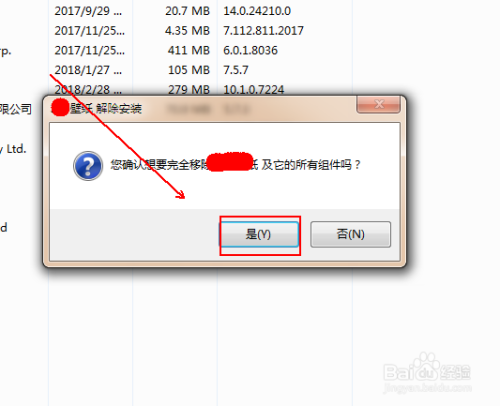Click the blue question mark icon
Image resolution: width=500 pixels, height=406 pixels.
88,166
